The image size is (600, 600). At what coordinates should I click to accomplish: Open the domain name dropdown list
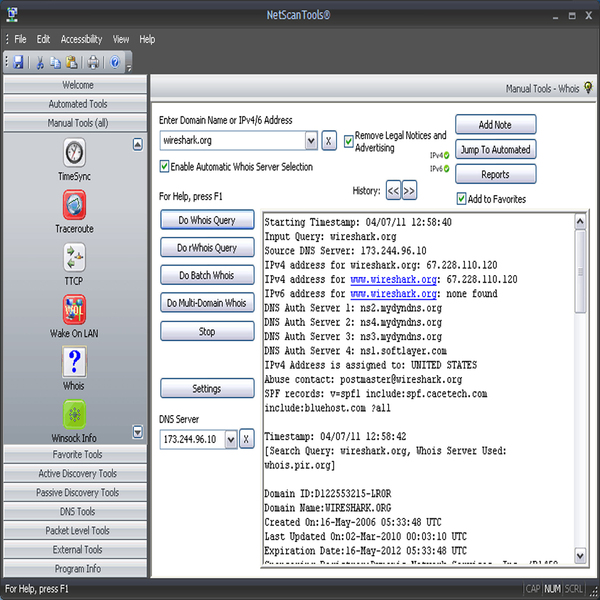(x=311, y=141)
